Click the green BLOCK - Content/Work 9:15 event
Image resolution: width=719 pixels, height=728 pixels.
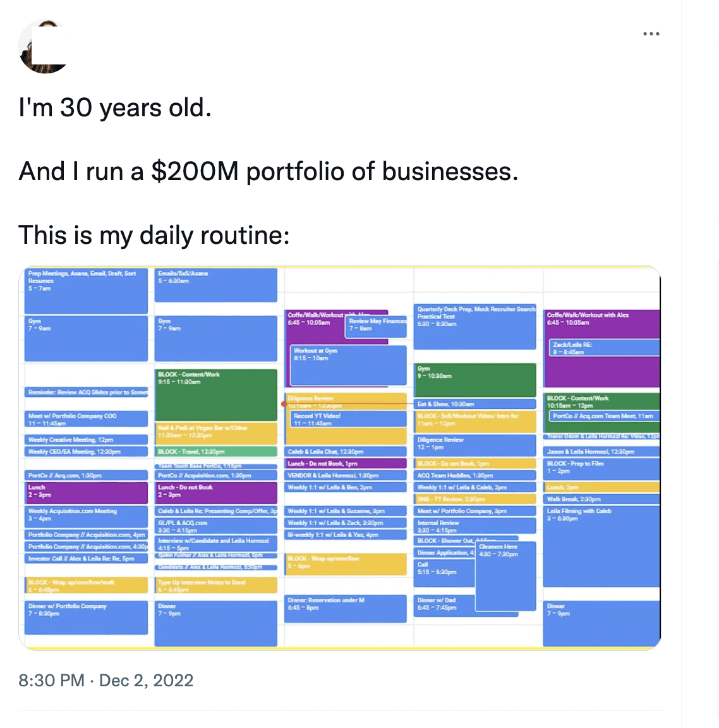[x=216, y=394]
